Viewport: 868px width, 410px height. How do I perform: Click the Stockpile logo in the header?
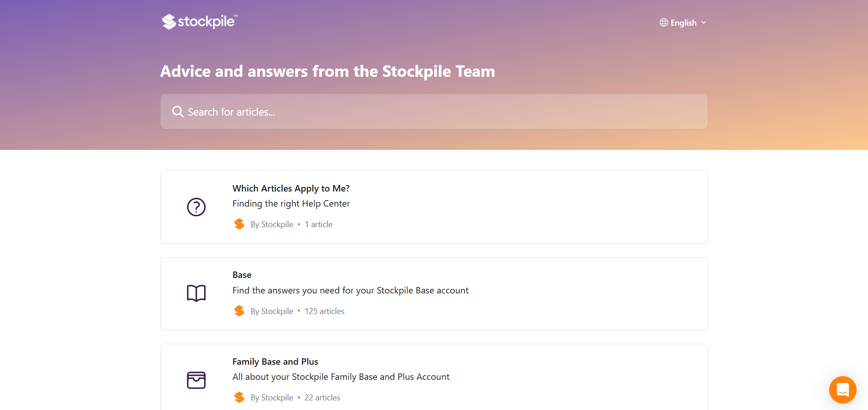coord(200,21)
